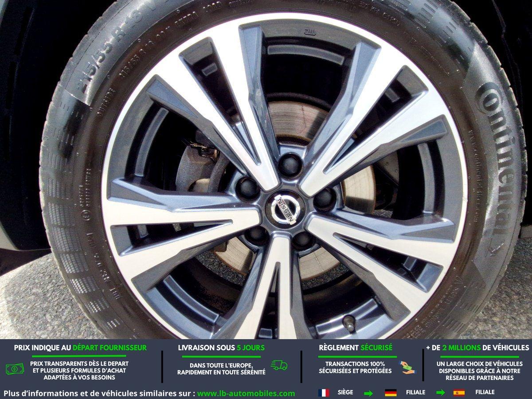Screen dimensions: 532x399
Task: Click the heading 'PRIX INDIQUE AU DÉPART FOURNISSEUR'
Action: 80,348
